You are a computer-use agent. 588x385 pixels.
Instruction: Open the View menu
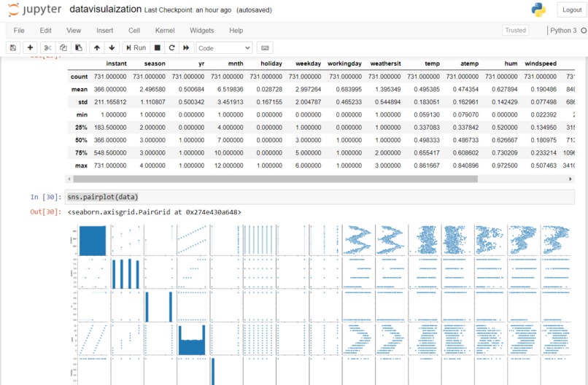(74, 31)
